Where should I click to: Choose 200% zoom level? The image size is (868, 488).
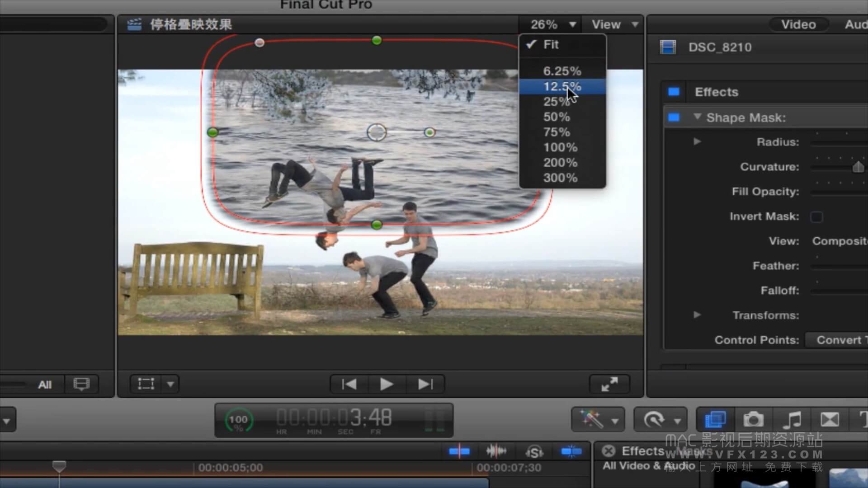(562, 162)
